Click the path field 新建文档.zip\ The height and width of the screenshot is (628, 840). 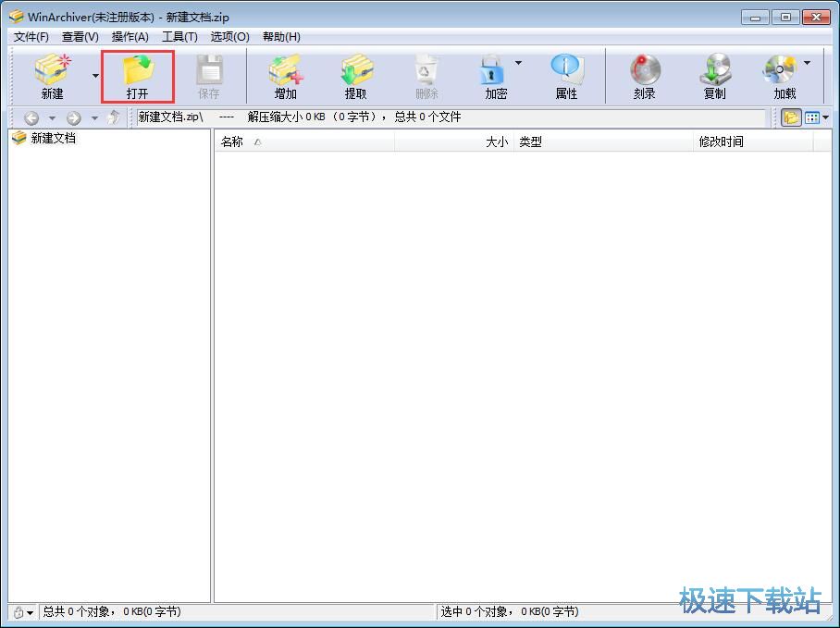click(x=451, y=117)
